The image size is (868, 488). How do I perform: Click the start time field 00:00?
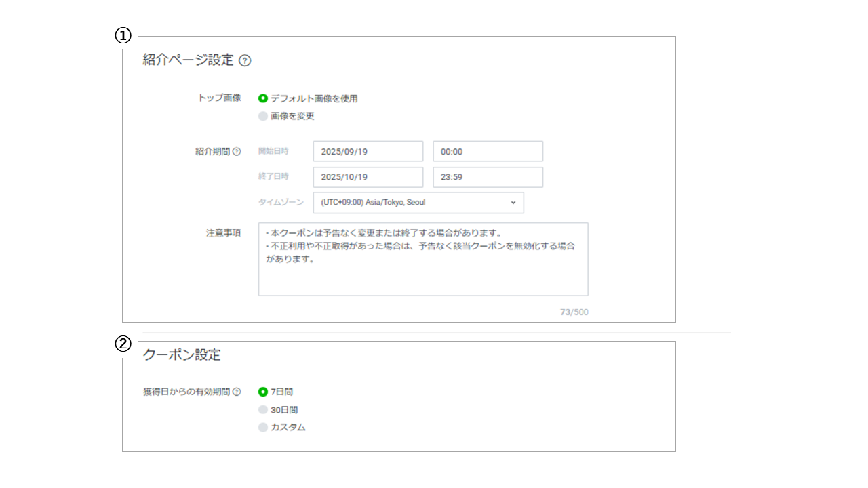coord(488,152)
